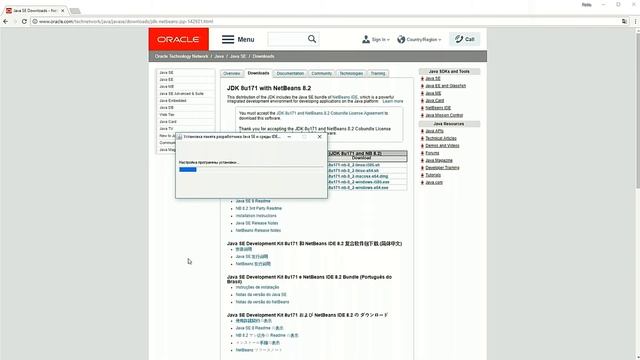
Task: Switch to the Overview tab
Action: (231, 73)
